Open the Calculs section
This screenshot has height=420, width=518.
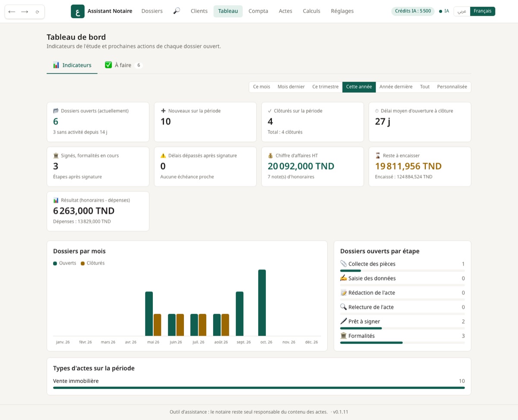click(312, 11)
